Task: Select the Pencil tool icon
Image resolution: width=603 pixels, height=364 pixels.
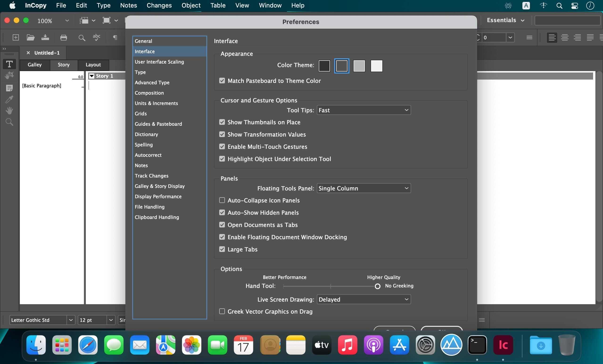Action: click(9, 99)
